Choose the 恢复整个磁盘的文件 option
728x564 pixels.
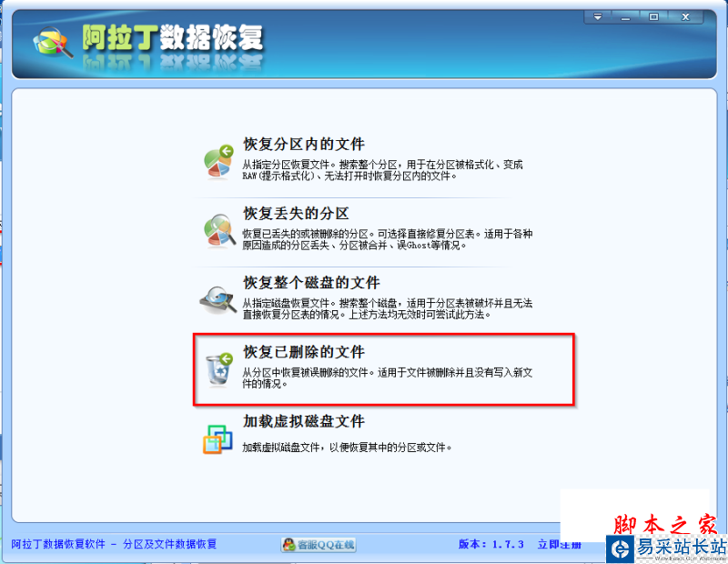pos(311,282)
